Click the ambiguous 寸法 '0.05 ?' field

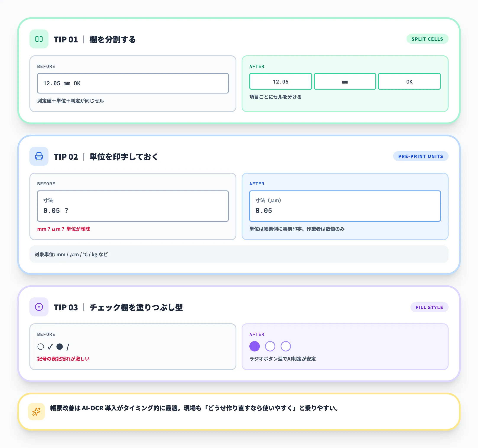133,206
